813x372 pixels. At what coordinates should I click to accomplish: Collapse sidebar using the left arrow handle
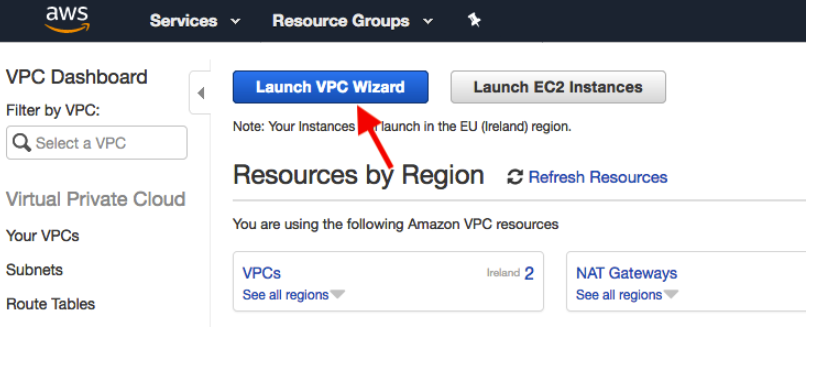pos(201,93)
